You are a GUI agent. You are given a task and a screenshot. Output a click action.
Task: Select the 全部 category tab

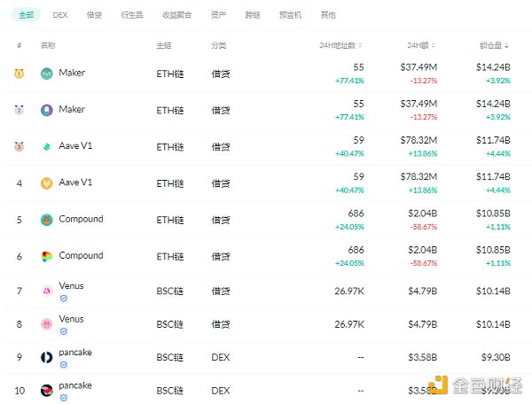pyautogui.click(x=27, y=15)
